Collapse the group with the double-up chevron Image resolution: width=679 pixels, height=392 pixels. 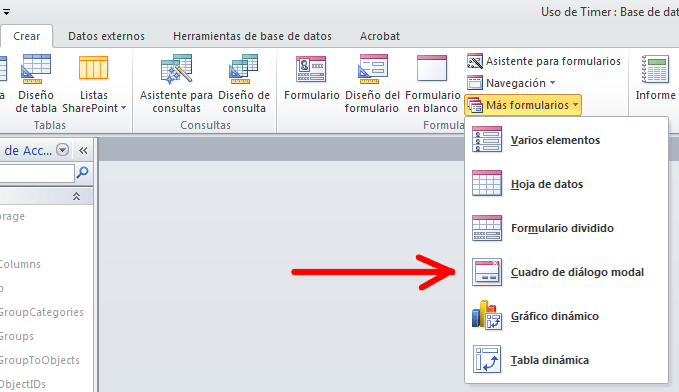pos(76,196)
